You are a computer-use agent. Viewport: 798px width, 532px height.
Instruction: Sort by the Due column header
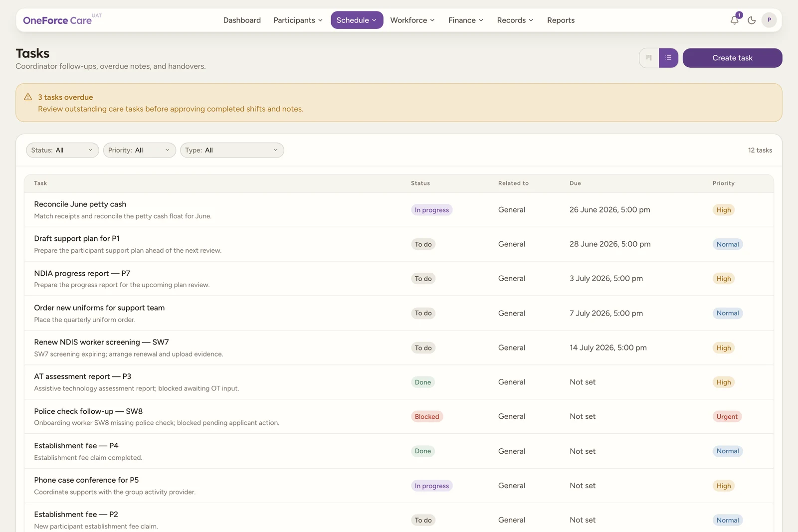point(575,183)
